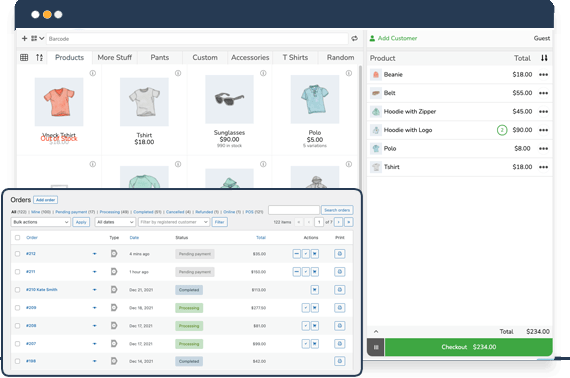Click the Search orders input field
The height and width of the screenshot is (378, 570).
[294, 210]
